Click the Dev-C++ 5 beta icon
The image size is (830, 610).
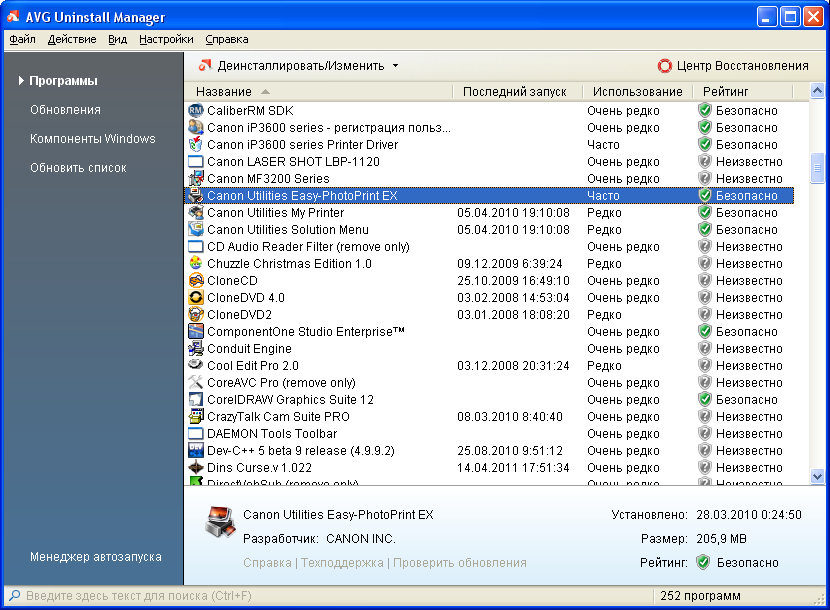pos(196,450)
